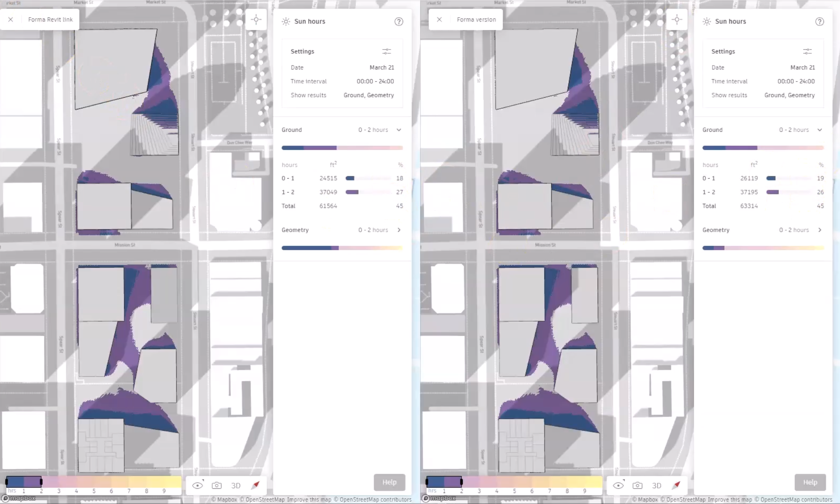Click the Forma version title label
Screen dimensions: 840x504
point(476,20)
